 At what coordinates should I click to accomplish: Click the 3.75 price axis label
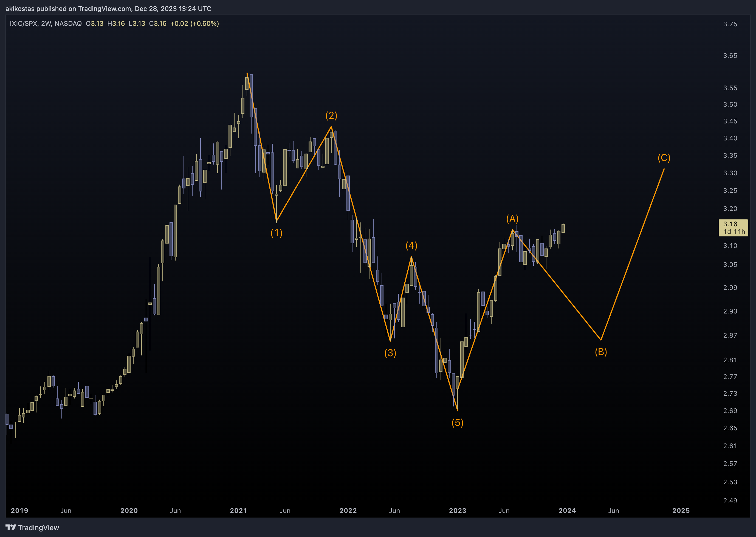click(x=730, y=24)
